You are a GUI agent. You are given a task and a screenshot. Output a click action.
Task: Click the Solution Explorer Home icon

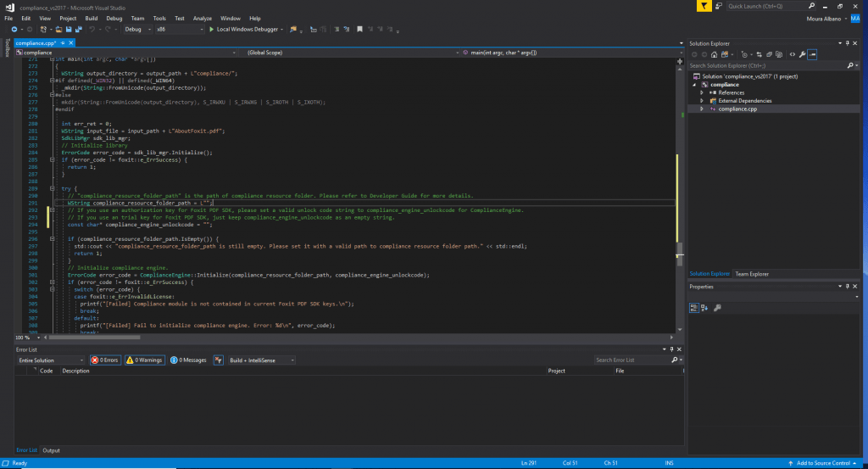(714, 54)
